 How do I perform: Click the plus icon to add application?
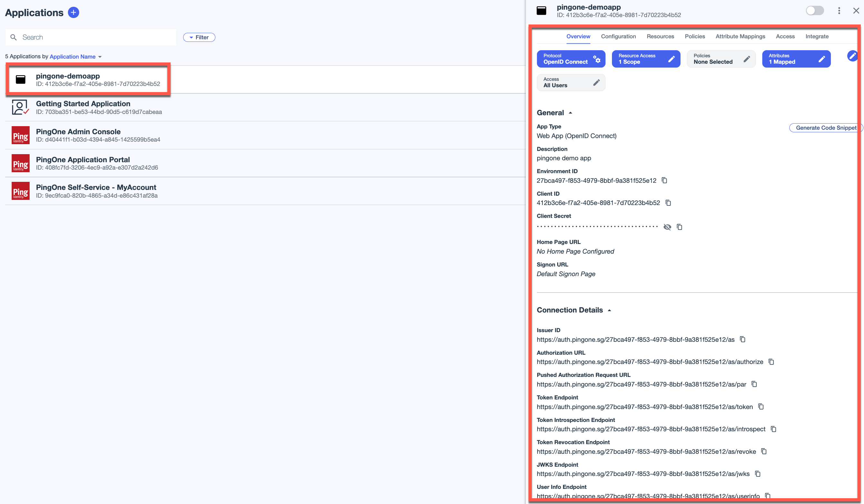(73, 13)
